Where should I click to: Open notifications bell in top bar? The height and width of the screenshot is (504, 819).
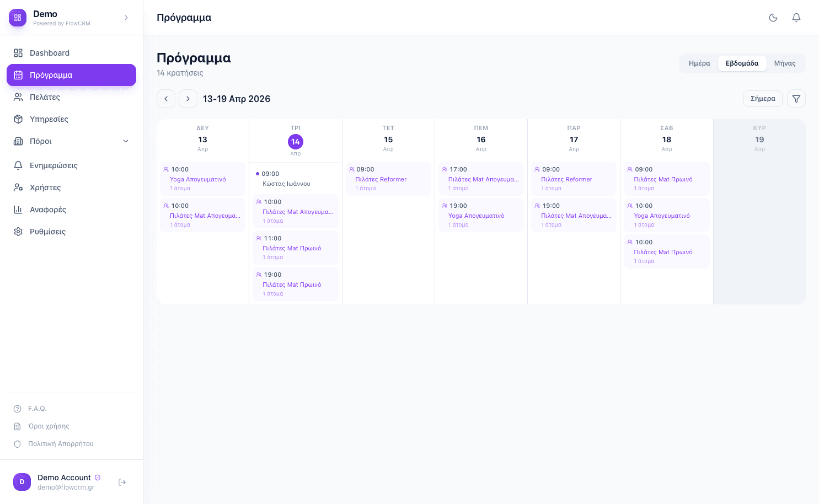(796, 18)
